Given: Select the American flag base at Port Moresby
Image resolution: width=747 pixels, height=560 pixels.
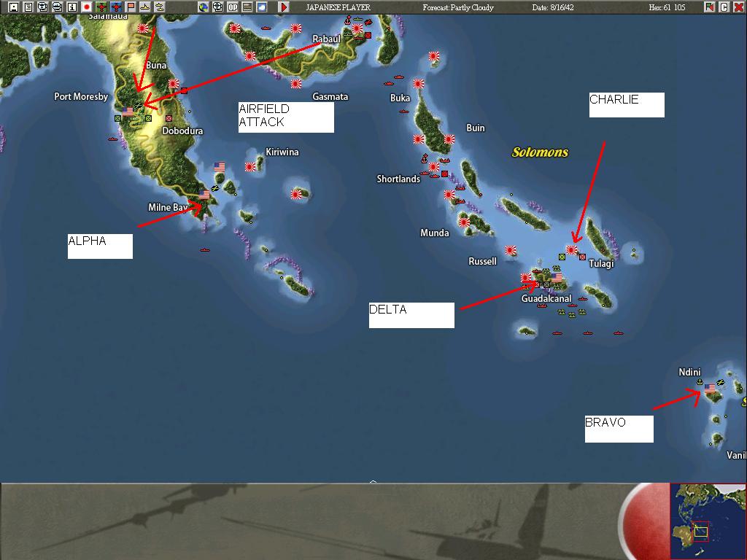Looking at the screenshot, I should pos(128,112).
